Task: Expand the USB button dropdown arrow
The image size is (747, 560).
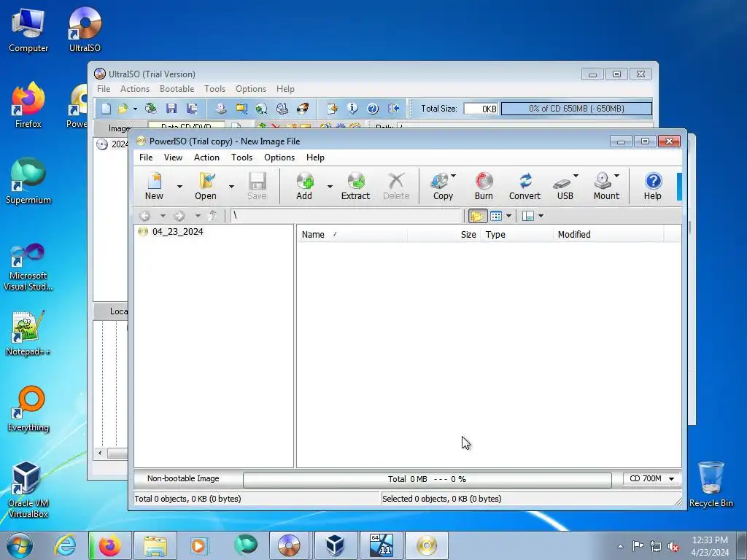Action: click(576, 176)
